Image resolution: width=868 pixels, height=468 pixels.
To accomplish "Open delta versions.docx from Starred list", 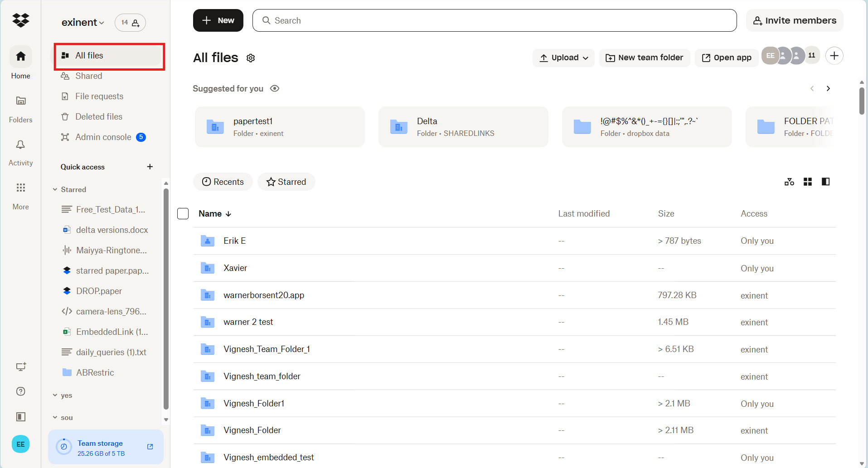I will (112, 230).
